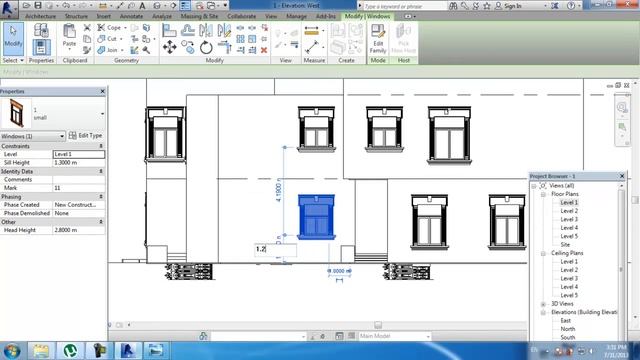Open Level 2 floor plan in Project Browser
This screenshot has width=640, height=360.
coord(569,211)
